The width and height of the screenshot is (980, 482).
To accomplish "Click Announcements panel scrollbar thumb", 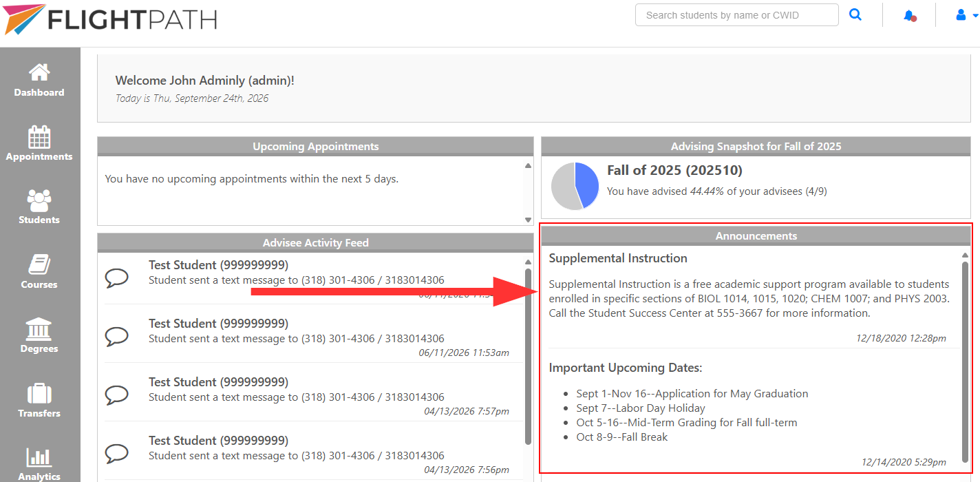I will (x=965, y=361).
